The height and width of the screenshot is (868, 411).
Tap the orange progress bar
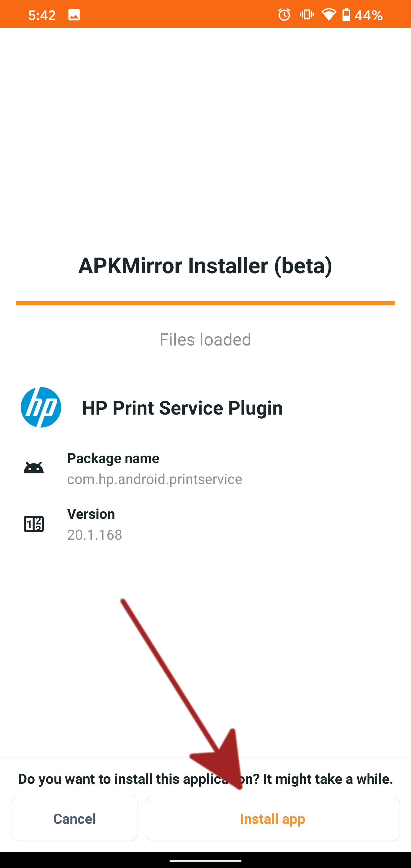tap(205, 303)
